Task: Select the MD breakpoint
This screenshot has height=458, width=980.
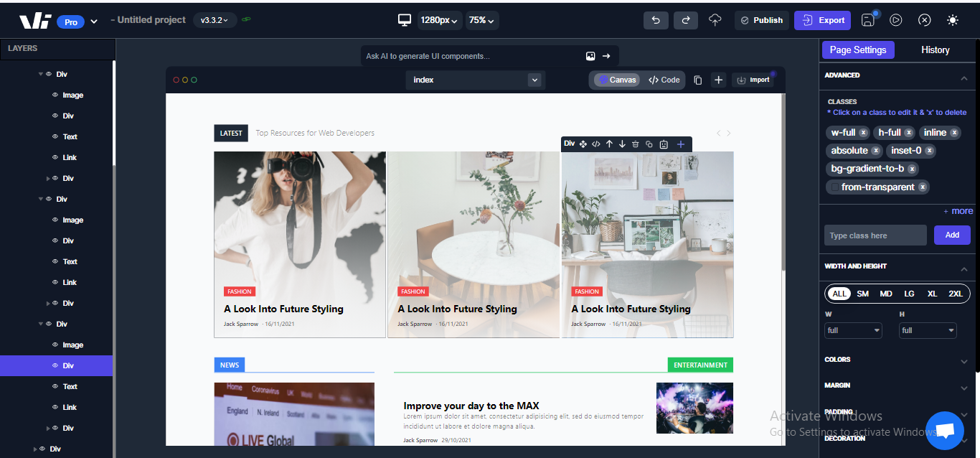Action: click(886, 294)
